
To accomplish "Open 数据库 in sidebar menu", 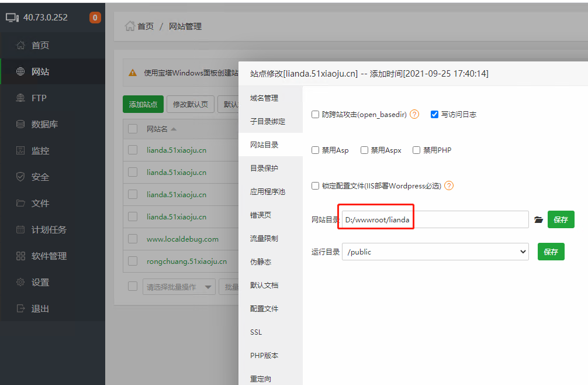I will pyautogui.click(x=53, y=124).
